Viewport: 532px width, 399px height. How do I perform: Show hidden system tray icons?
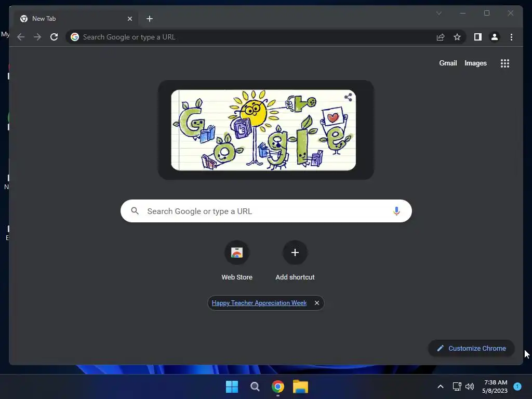coord(441,387)
